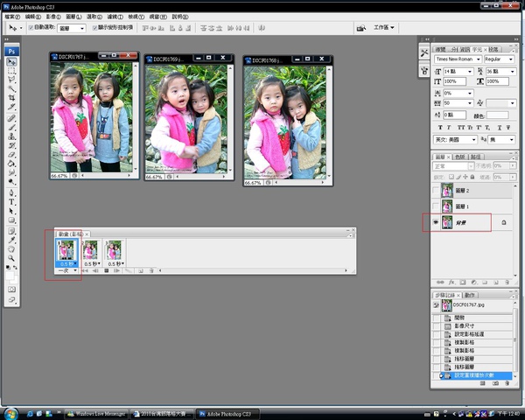
Task: Select animation frame 3 thumbnail
Action: 114,250
